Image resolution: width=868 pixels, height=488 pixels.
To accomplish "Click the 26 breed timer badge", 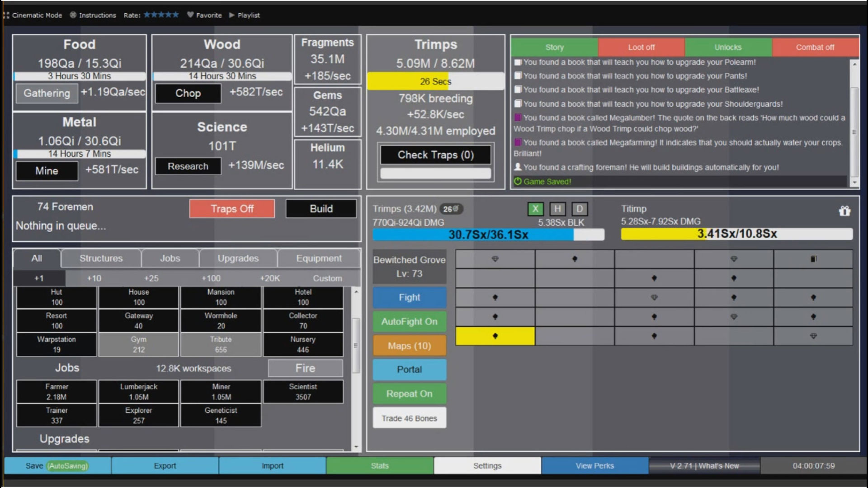I will pyautogui.click(x=451, y=209).
